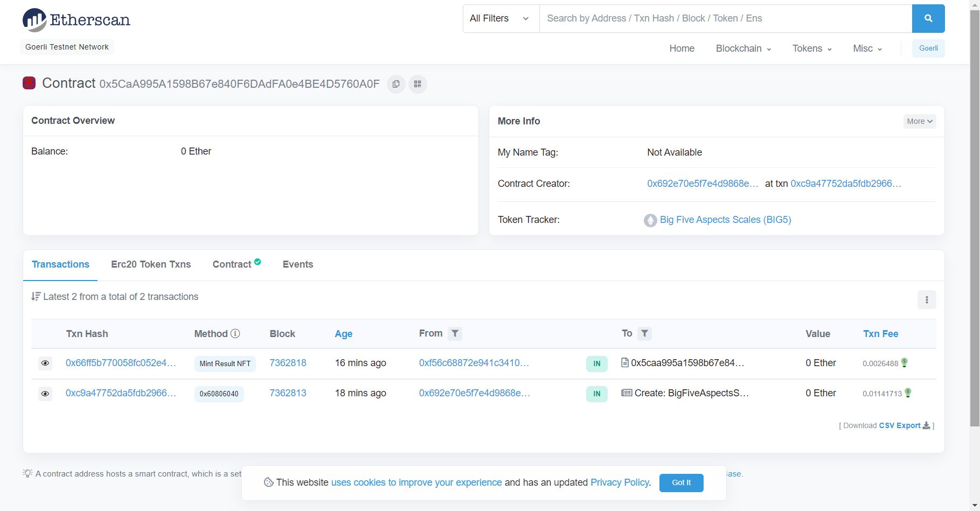The width and height of the screenshot is (980, 511).
Task: Click the Mint Result NFT method badge
Action: coord(225,363)
